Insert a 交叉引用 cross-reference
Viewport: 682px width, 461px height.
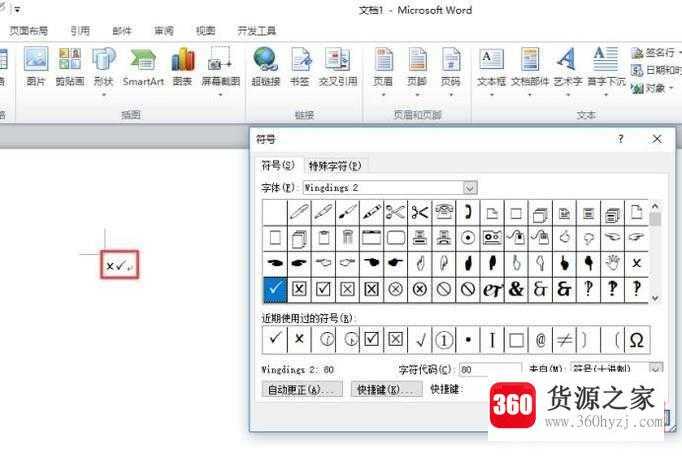[x=338, y=67]
